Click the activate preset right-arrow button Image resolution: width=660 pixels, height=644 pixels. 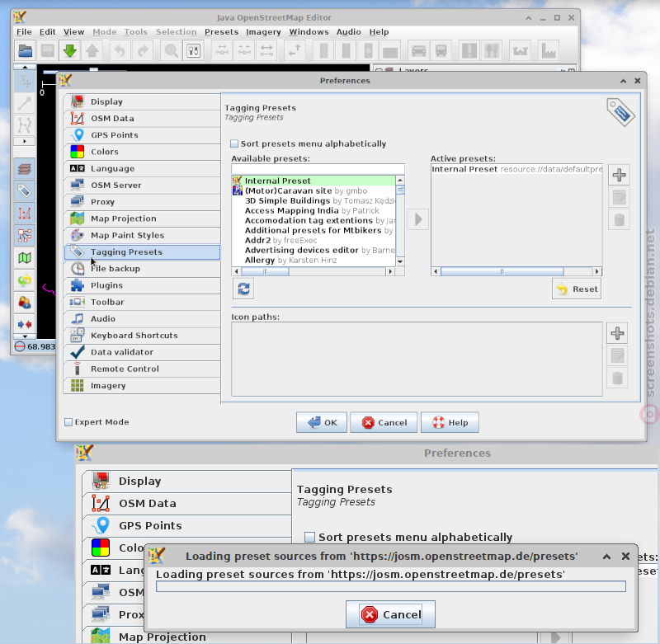[418, 219]
